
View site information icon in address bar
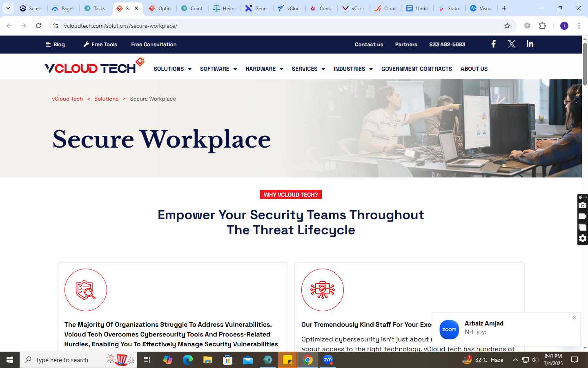[x=56, y=26]
